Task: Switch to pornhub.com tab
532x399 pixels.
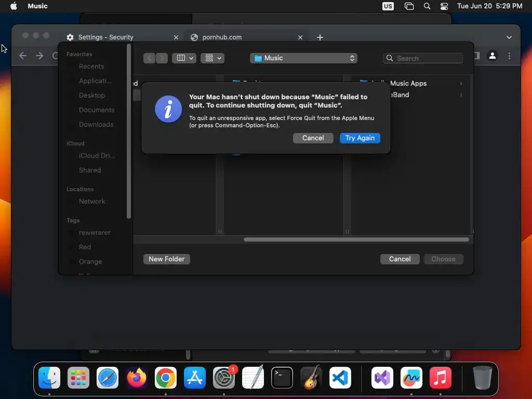Action: coord(222,37)
